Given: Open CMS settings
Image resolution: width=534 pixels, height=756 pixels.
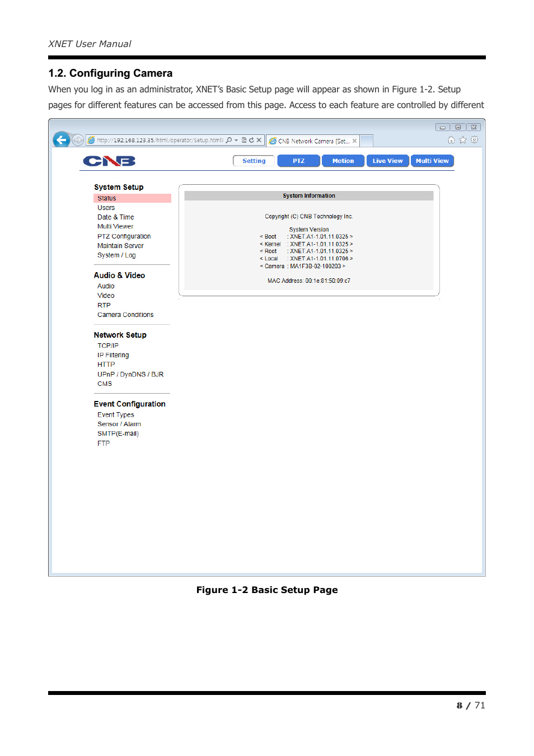Looking at the screenshot, I should coord(105,384).
